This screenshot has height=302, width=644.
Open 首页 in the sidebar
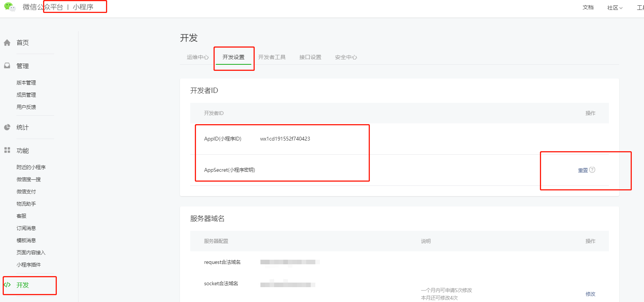[x=22, y=43]
